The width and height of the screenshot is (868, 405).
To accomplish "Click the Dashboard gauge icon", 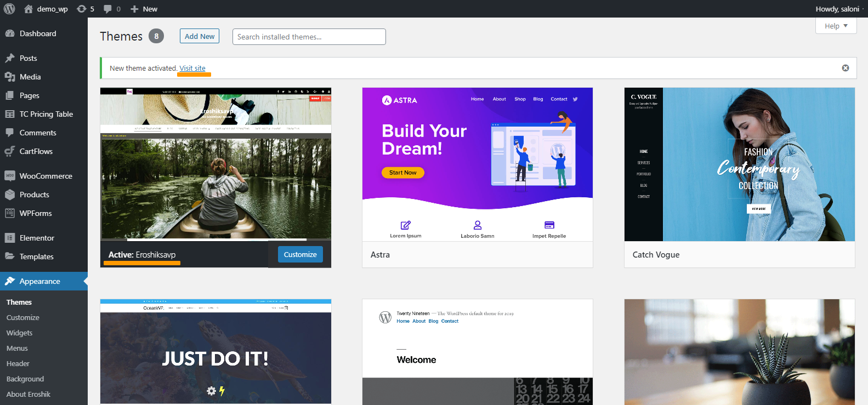I will [x=10, y=33].
